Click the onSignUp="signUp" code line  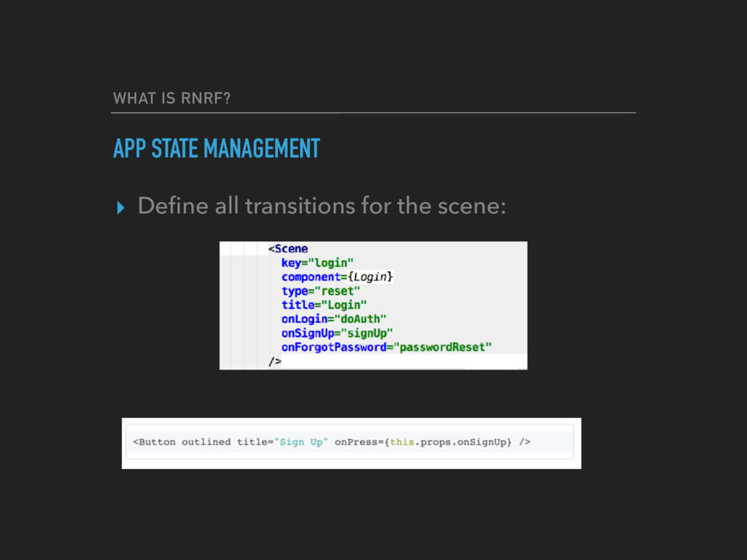tap(337, 332)
